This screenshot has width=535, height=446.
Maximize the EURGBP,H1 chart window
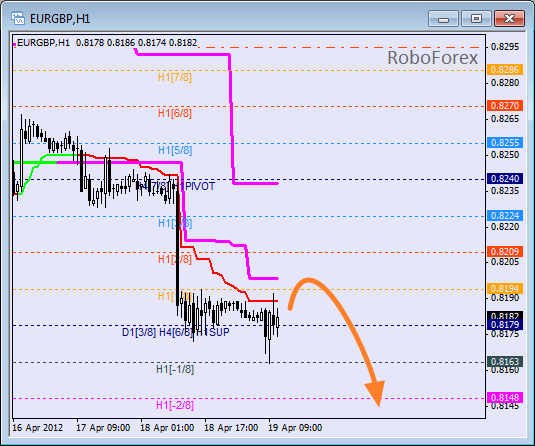point(476,18)
